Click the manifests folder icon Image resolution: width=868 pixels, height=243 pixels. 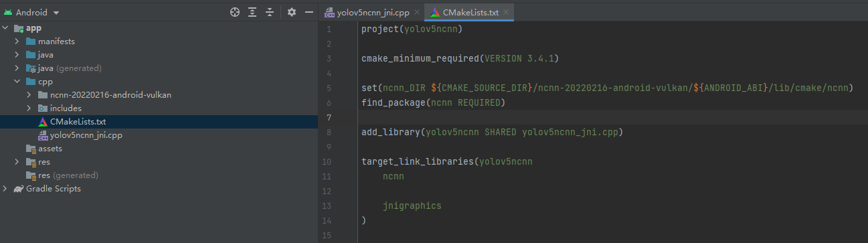(x=31, y=42)
